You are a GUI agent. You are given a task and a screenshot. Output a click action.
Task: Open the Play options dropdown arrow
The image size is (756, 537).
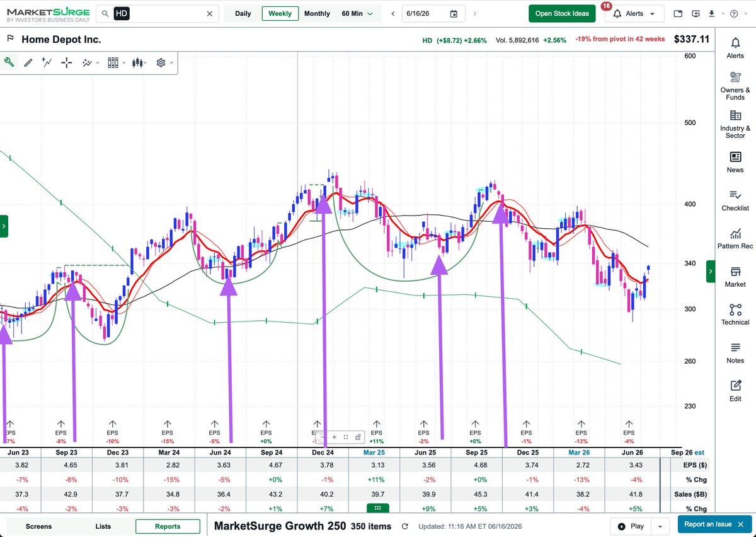coord(660,526)
